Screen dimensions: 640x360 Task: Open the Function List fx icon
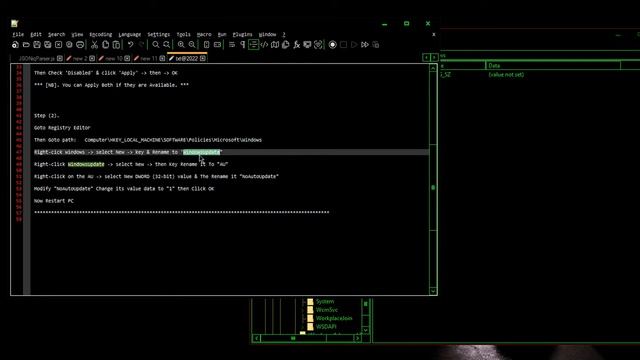click(x=296, y=44)
